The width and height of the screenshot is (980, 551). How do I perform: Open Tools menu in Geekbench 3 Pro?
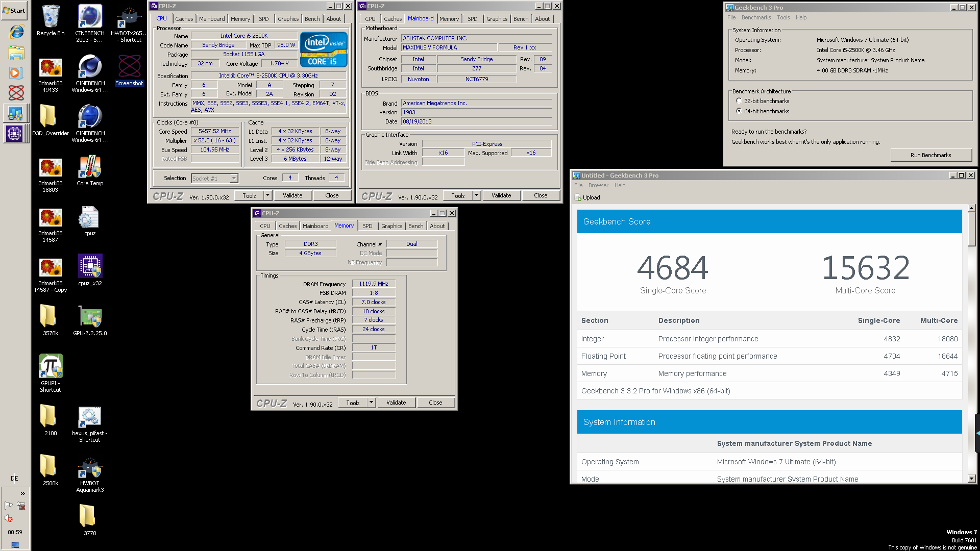point(783,17)
